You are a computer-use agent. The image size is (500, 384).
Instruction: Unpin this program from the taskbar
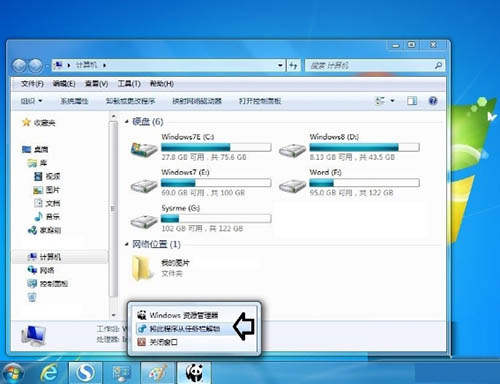[x=179, y=329]
